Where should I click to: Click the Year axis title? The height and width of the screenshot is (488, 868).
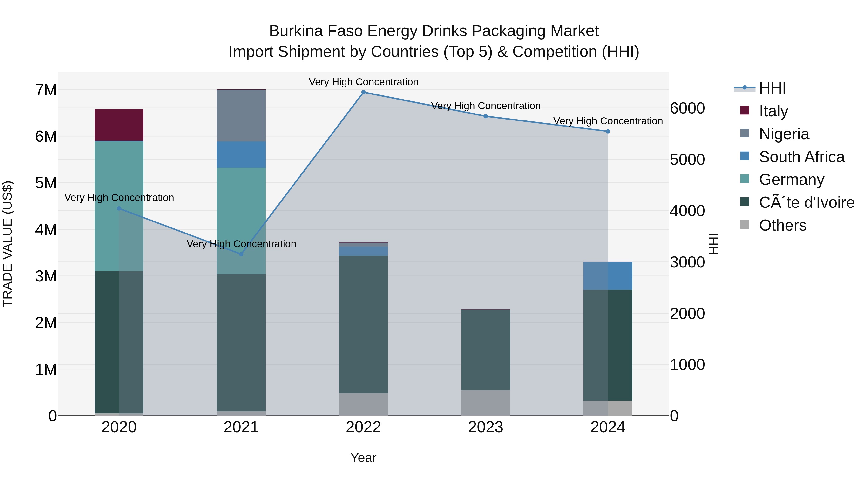click(x=364, y=458)
